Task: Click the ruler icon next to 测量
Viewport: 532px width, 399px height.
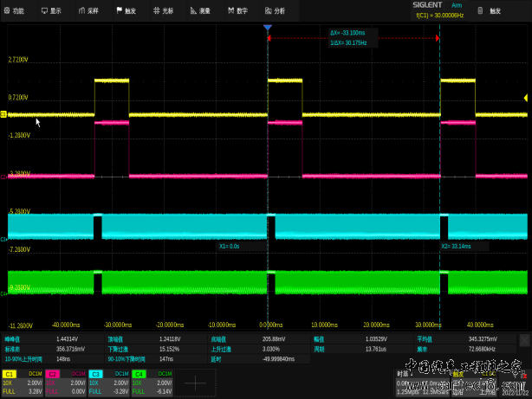Action: (x=193, y=11)
